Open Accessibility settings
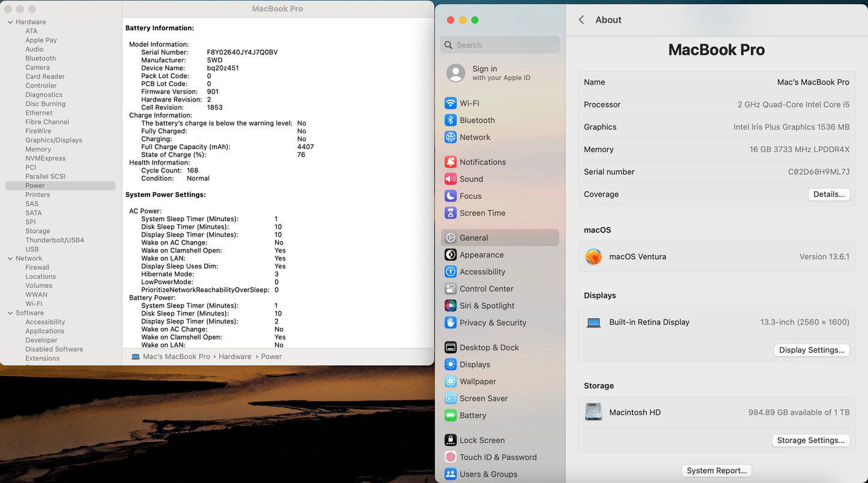868x483 pixels. [x=482, y=272]
